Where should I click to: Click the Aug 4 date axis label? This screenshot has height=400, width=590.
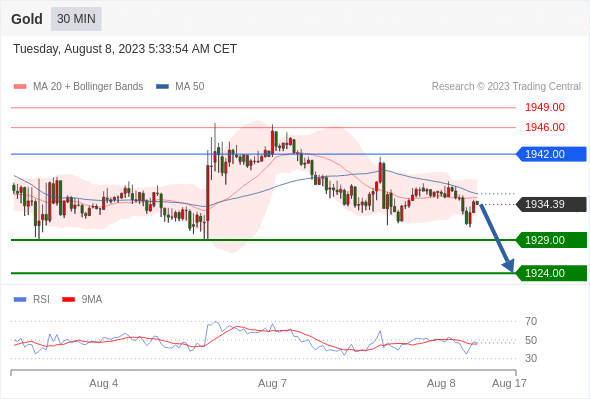pyautogui.click(x=103, y=383)
